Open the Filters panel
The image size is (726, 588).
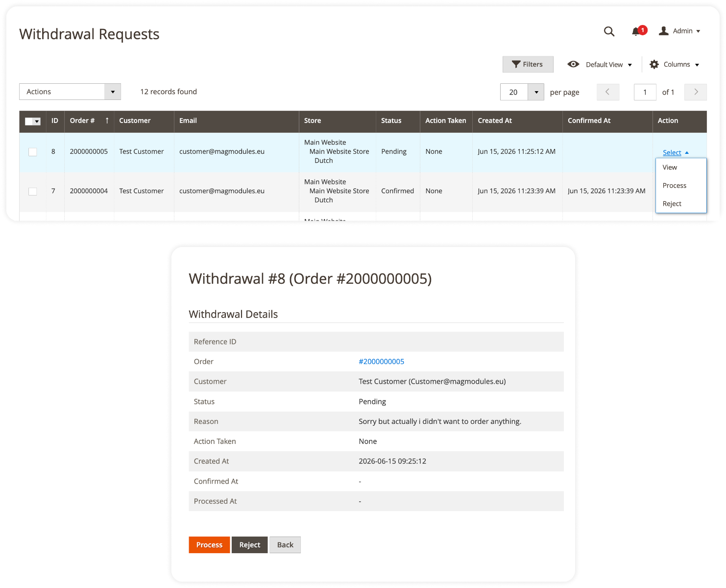tap(528, 64)
